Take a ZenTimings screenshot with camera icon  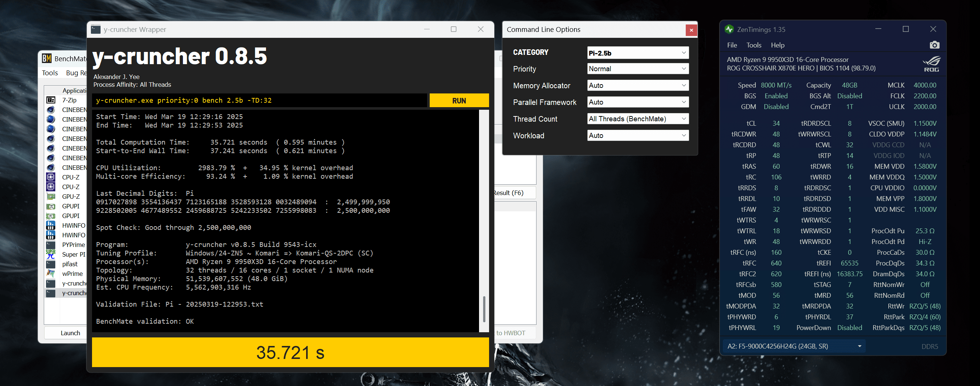point(934,45)
